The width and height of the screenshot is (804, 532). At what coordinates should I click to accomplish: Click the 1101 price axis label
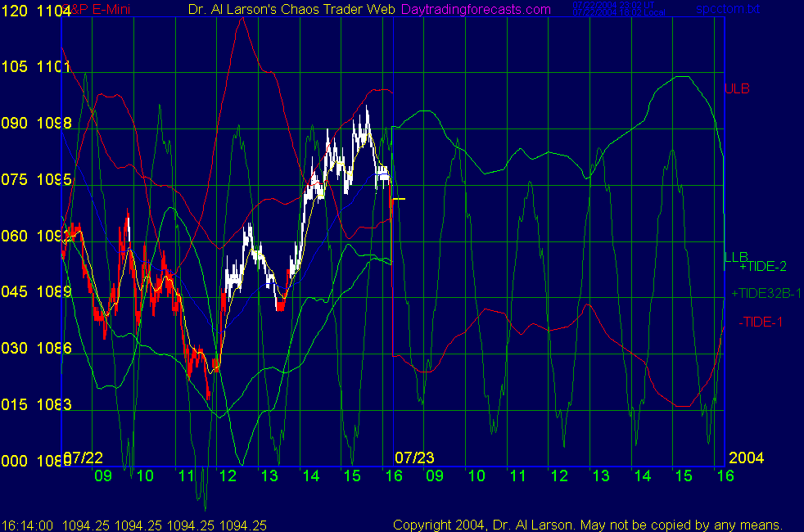coord(54,66)
